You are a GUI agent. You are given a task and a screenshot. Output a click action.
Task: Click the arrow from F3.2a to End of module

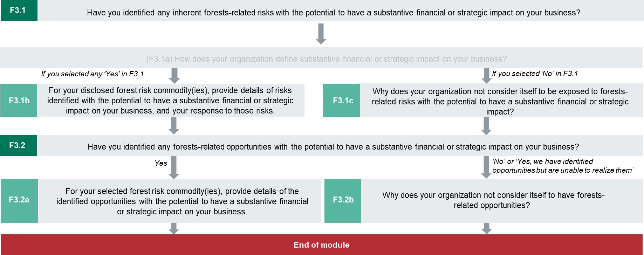[174, 228]
